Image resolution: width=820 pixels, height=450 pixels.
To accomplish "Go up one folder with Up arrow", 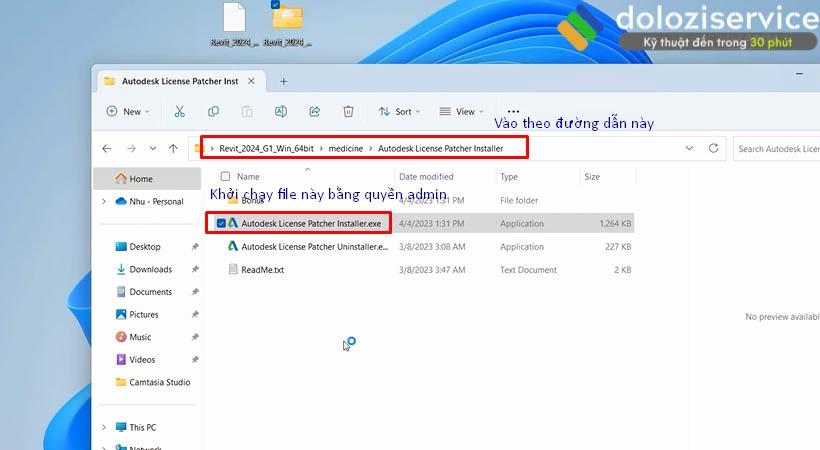I will 173,148.
